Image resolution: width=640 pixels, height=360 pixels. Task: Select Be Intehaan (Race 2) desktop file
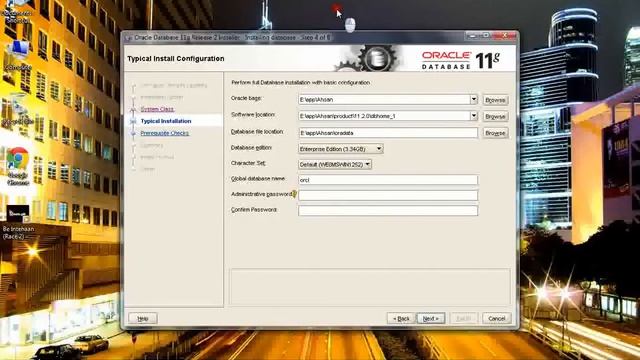pos(18,222)
